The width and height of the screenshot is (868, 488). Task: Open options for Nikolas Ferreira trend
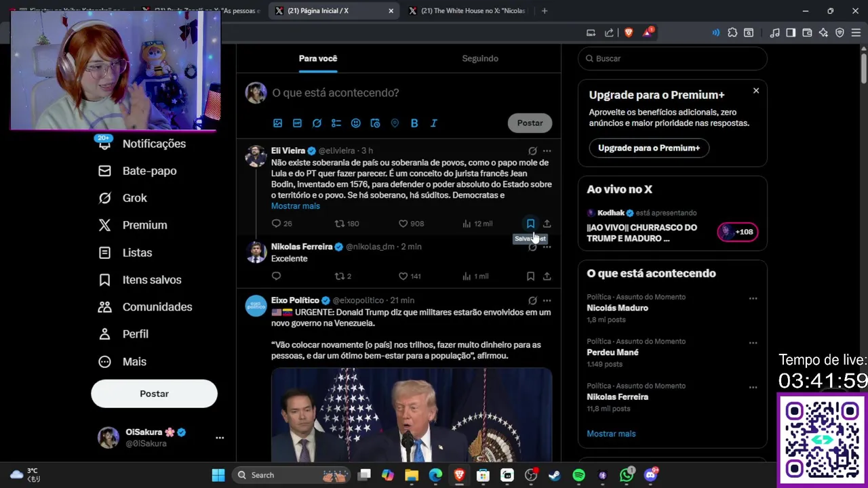pyautogui.click(x=753, y=388)
